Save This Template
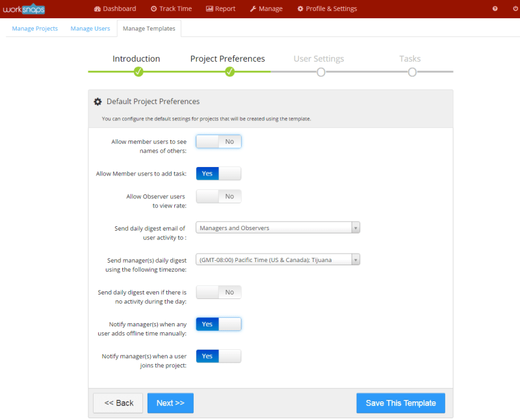Screen dimensions: 520x420 [x=400, y=402]
